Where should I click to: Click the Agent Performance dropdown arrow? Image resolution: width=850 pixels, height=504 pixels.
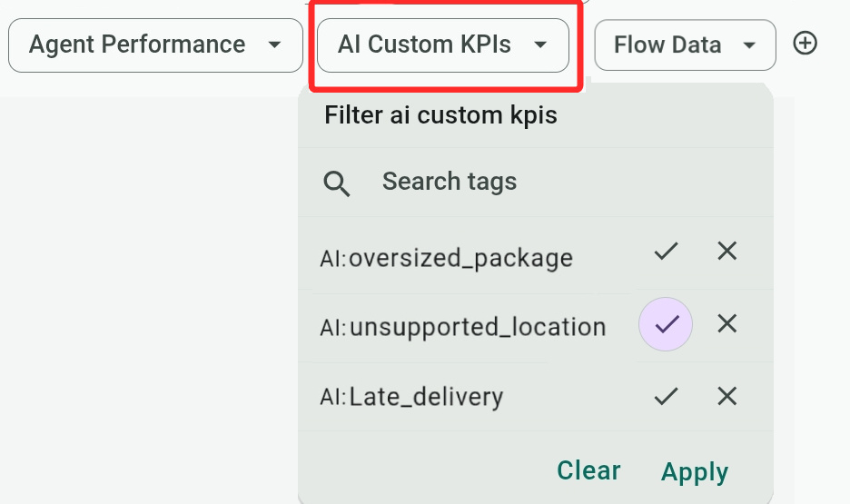pyautogui.click(x=275, y=45)
